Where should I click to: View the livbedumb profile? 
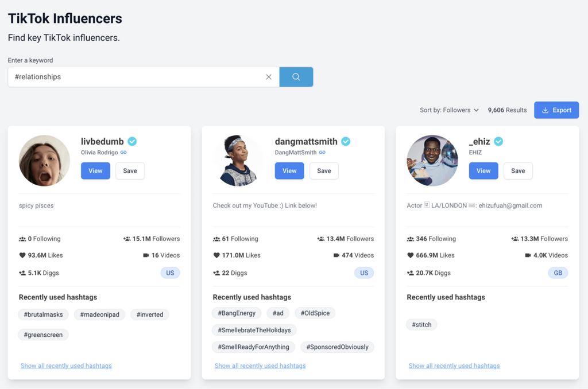(95, 171)
